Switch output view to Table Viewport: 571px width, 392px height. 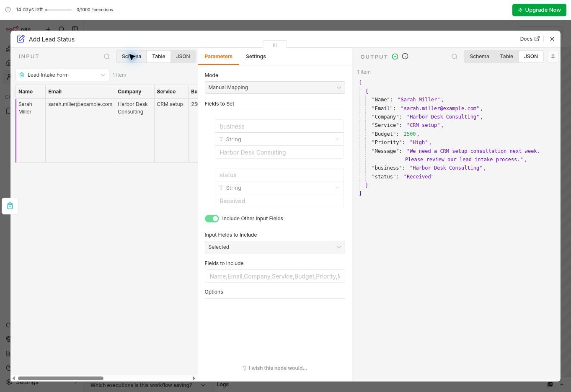point(506,57)
